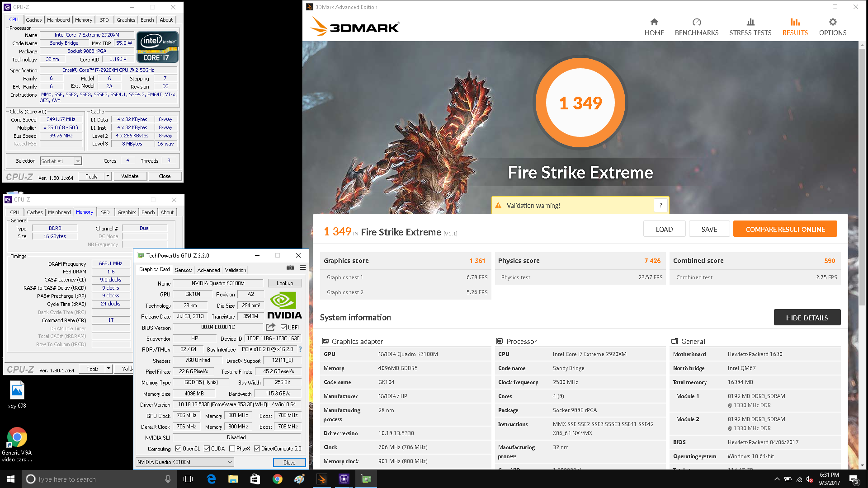Click the taskbar microphone search icon
Image resolution: width=868 pixels, height=488 pixels.
(x=168, y=479)
